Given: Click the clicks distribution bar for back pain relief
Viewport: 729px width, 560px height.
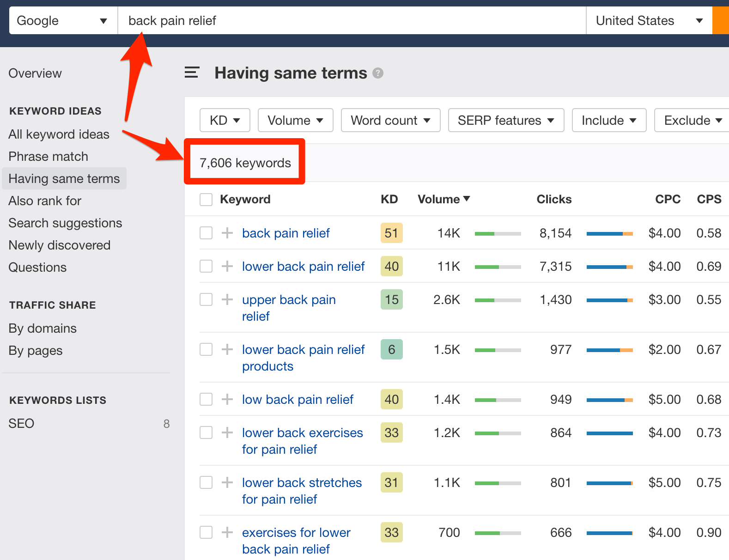Looking at the screenshot, I should 609,234.
